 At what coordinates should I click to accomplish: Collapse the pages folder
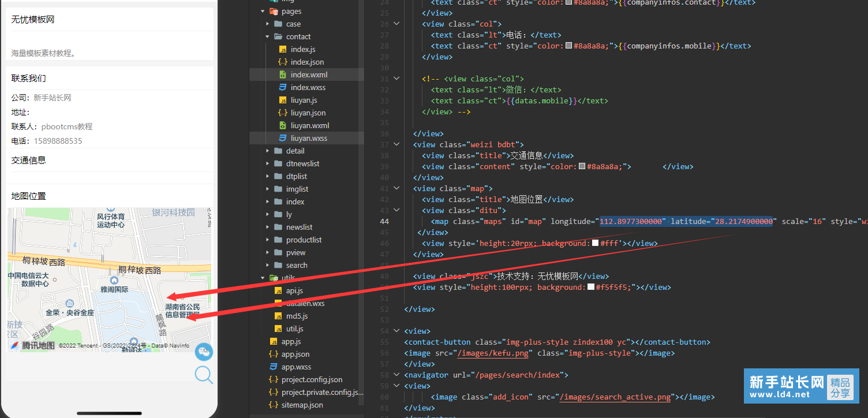[263, 11]
